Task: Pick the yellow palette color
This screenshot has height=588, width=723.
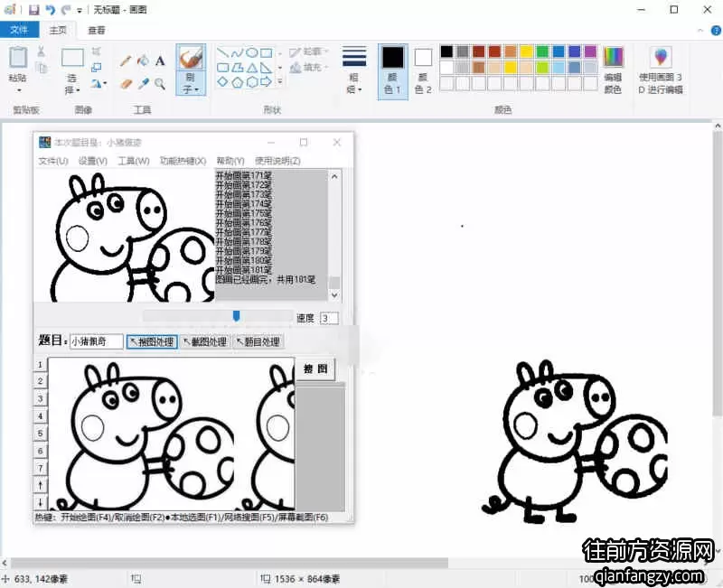Action: coord(527,51)
